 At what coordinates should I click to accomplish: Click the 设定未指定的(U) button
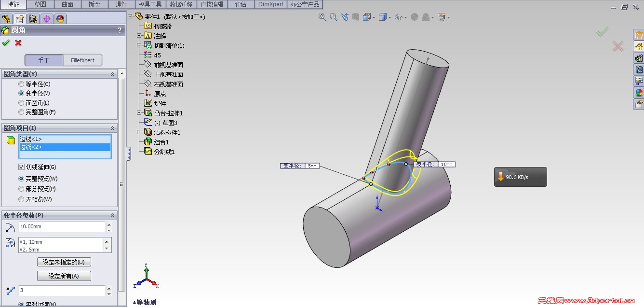(x=64, y=262)
